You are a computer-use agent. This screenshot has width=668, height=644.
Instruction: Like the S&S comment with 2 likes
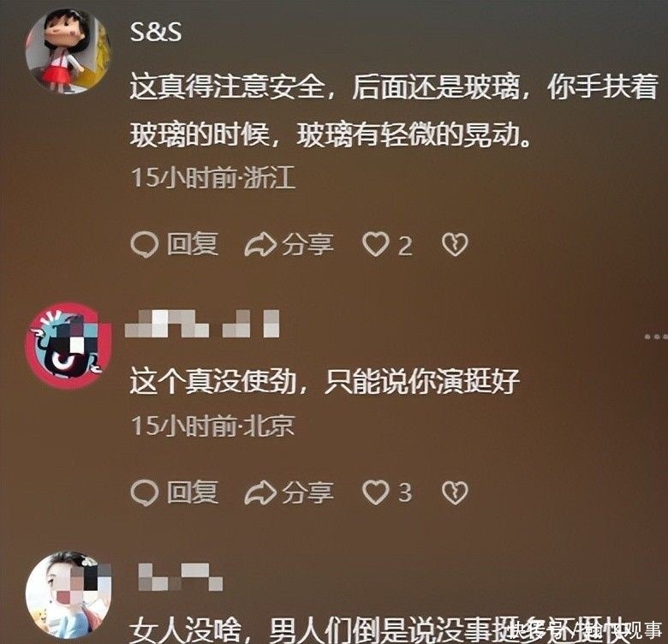376,244
